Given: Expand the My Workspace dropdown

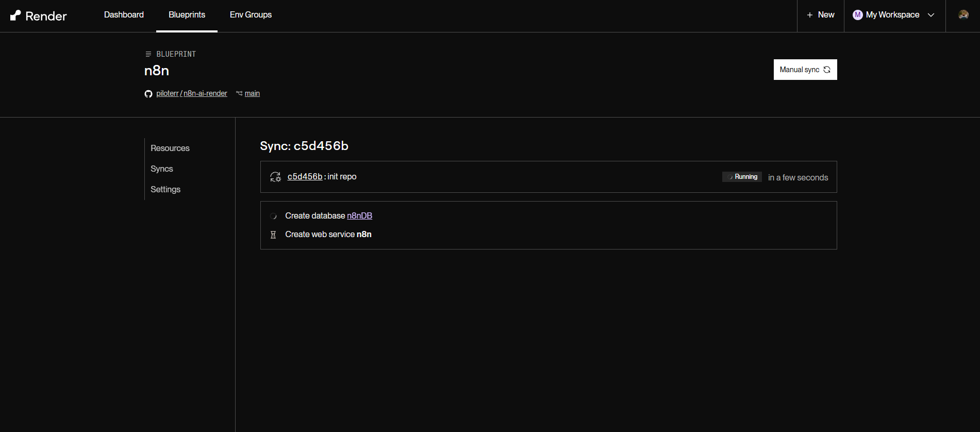Looking at the screenshot, I should click(x=894, y=15).
